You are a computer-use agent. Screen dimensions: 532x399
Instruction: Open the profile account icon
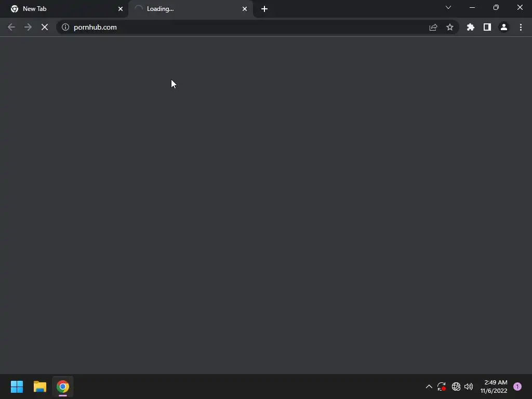[504, 27]
